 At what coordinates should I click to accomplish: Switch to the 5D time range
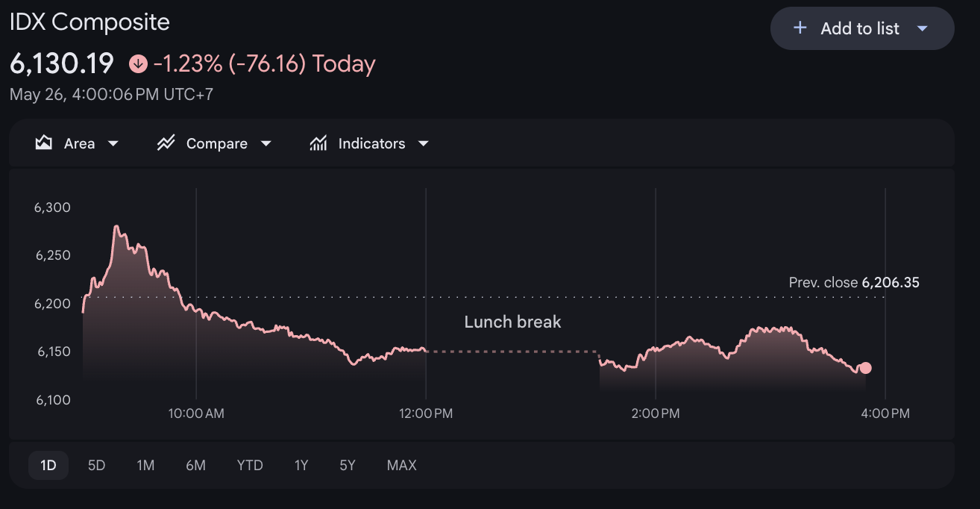pos(97,466)
